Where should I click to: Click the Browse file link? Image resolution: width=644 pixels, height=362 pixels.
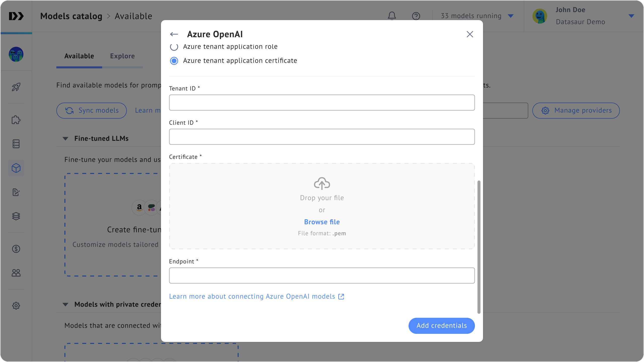click(322, 222)
